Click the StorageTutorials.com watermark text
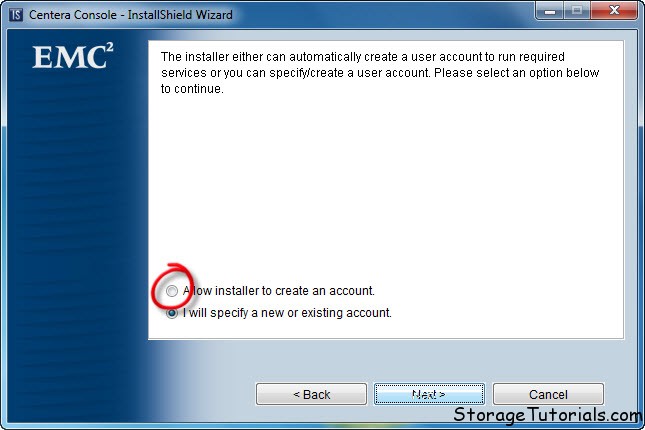Viewport: 645px width, 430px height. tap(548, 414)
